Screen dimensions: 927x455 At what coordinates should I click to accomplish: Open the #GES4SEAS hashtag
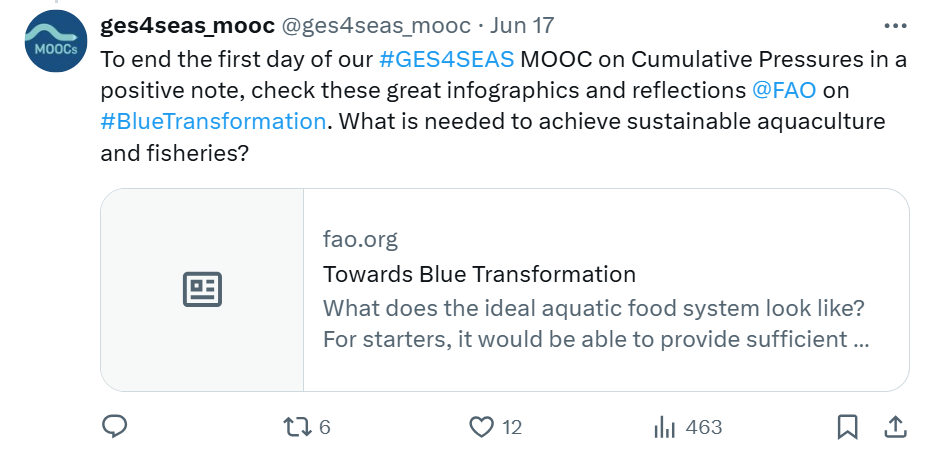pyautogui.click(x=447, y=58)
